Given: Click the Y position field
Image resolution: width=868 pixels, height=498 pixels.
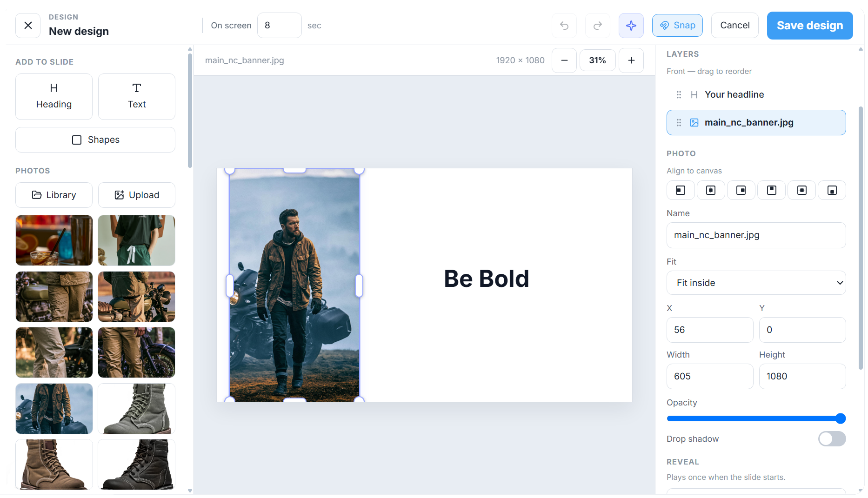Looking at the screenshot, I should (x=802, y=330).
